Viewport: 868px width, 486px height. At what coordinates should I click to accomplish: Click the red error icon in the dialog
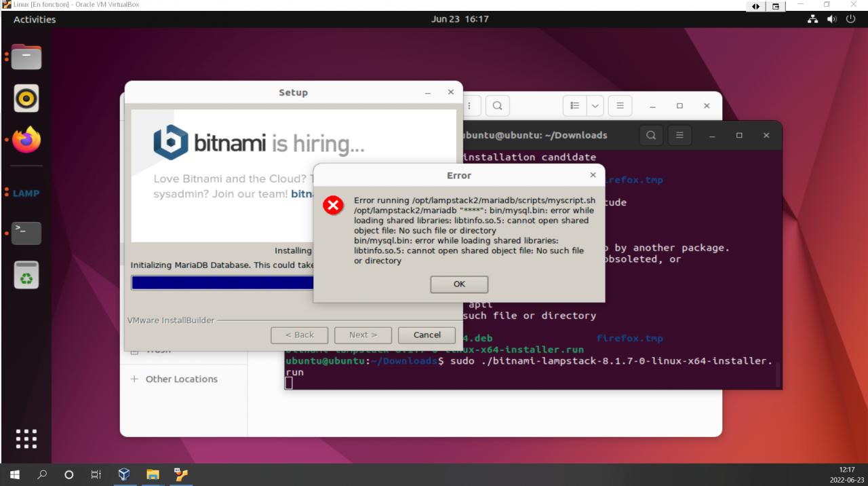pos(333,204)
